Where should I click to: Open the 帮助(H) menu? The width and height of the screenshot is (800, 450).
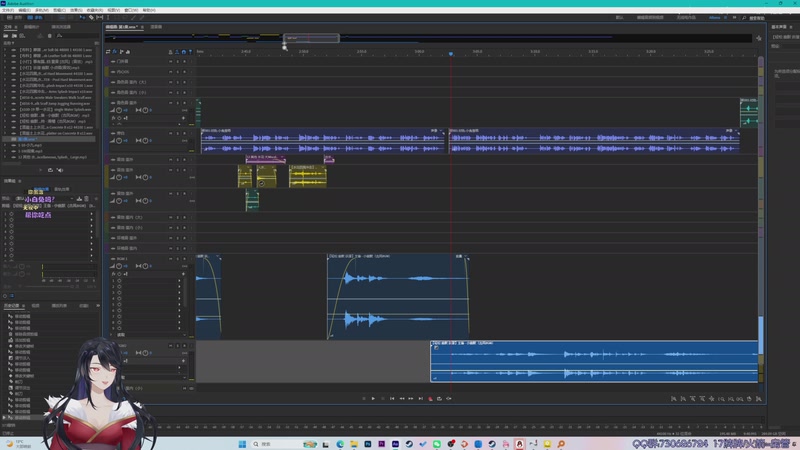(149, 10)
